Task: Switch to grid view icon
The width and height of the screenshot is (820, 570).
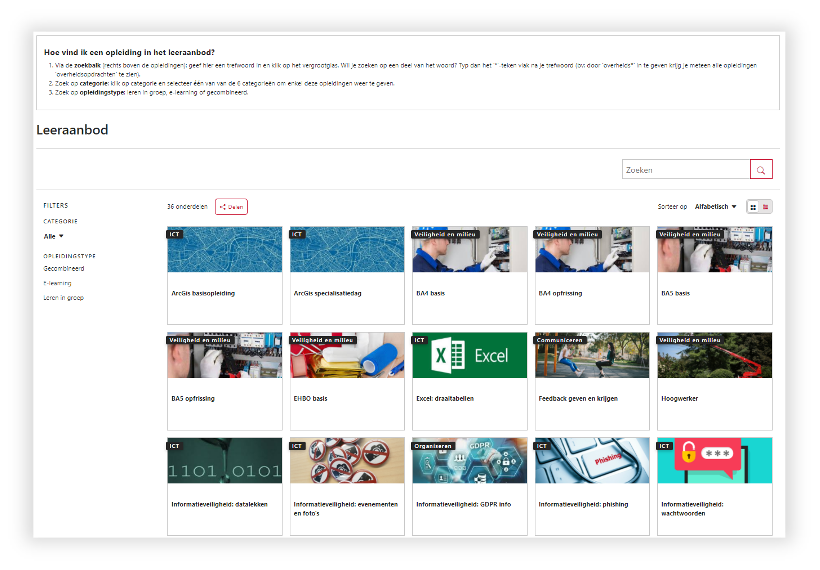Action: click(753, 207)
